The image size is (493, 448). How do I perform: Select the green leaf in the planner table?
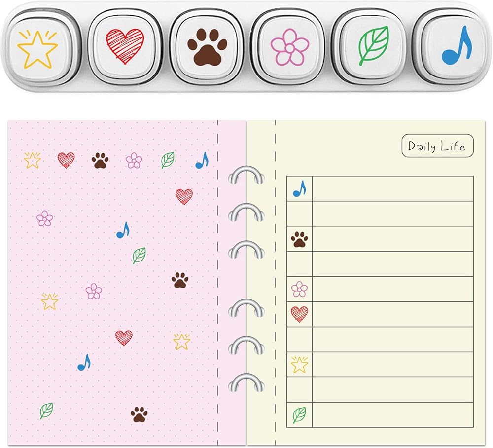click(299, 415)
